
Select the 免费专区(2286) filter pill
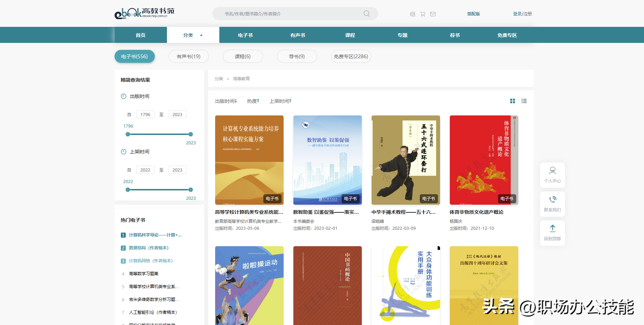click(351, 56)
